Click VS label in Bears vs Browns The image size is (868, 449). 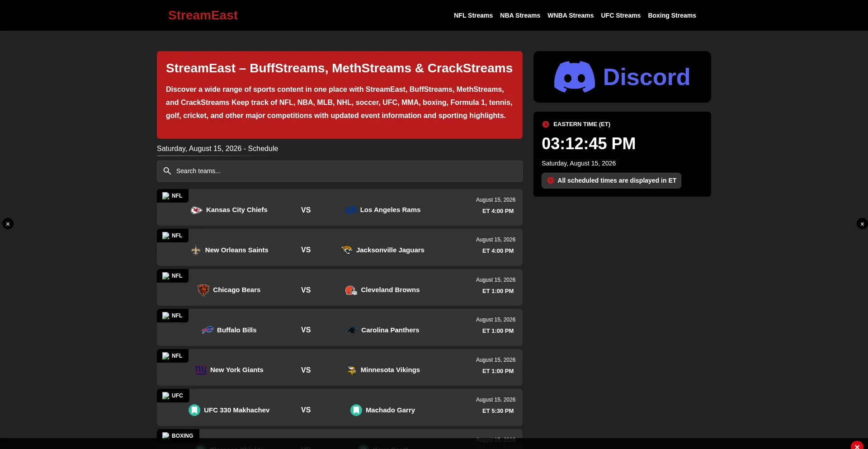click(306, 290)
